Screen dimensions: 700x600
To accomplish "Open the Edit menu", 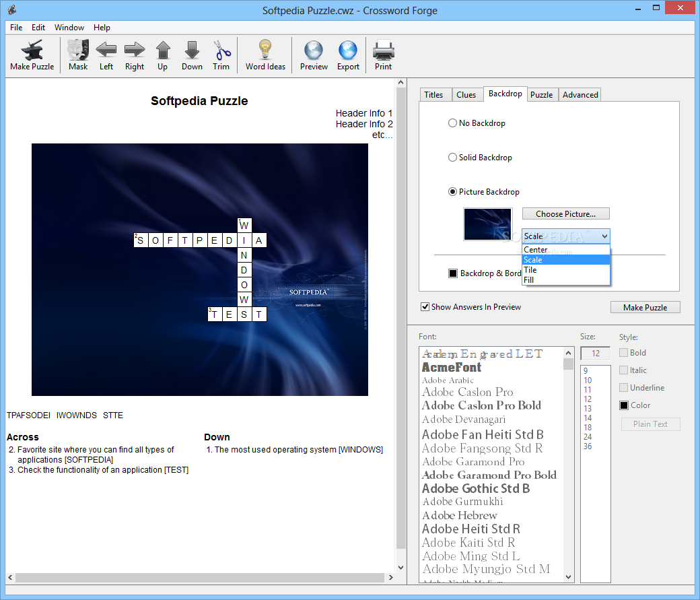I will (x=38, y=27).
